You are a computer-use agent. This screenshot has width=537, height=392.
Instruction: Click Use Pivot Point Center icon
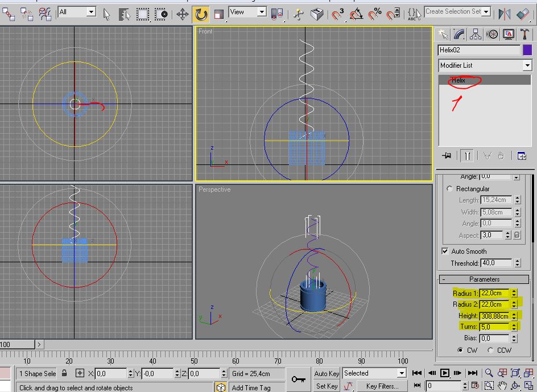pyautogui.click(x=276, y=14)
